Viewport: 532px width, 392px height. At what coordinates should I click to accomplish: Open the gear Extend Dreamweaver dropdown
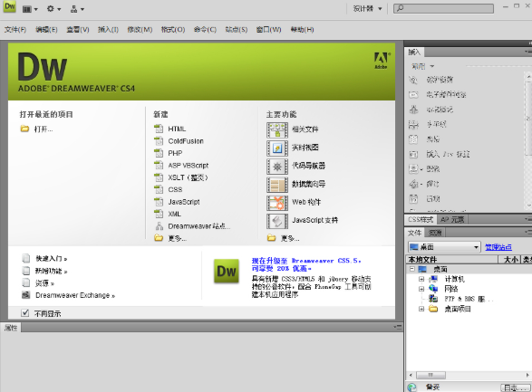tap(53, 9)
